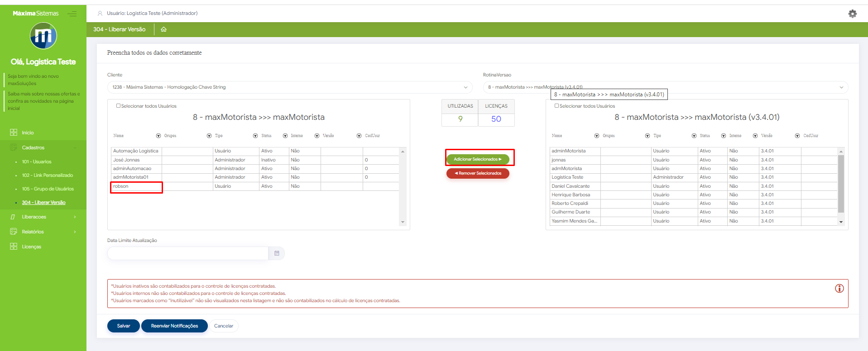
Task: Click the Versão filter icon in right table
Action: (x=797, y=136)
